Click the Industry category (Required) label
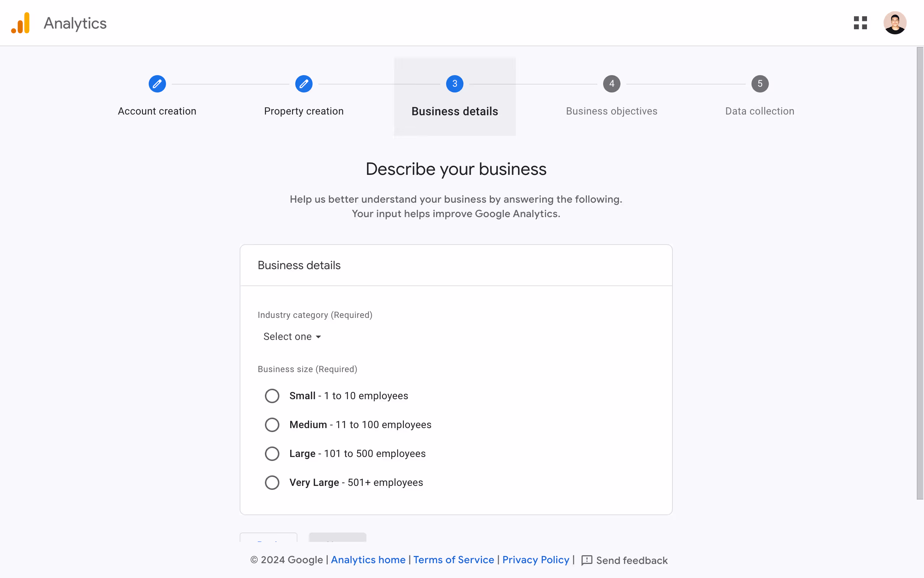Screen dimensions: 924x578 [x=315, y=315]
